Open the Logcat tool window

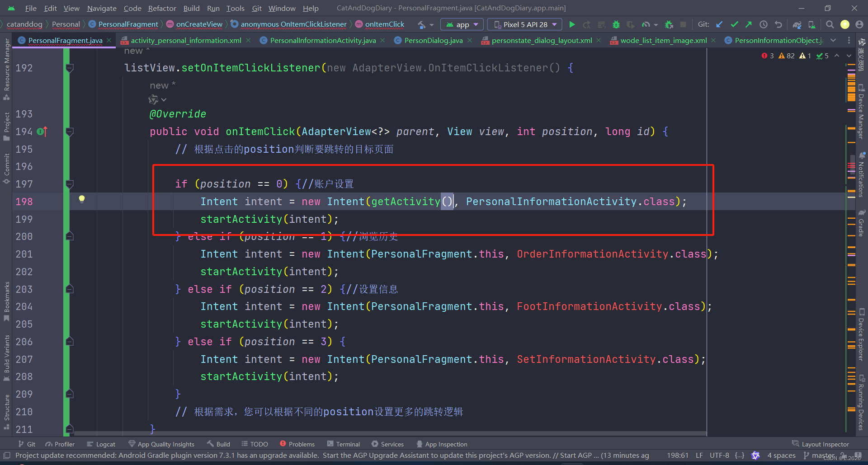[105, 444]
